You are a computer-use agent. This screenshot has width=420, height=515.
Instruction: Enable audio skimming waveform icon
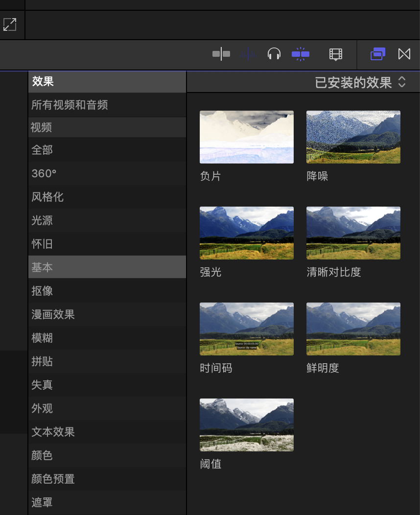[x=248, y=54]
